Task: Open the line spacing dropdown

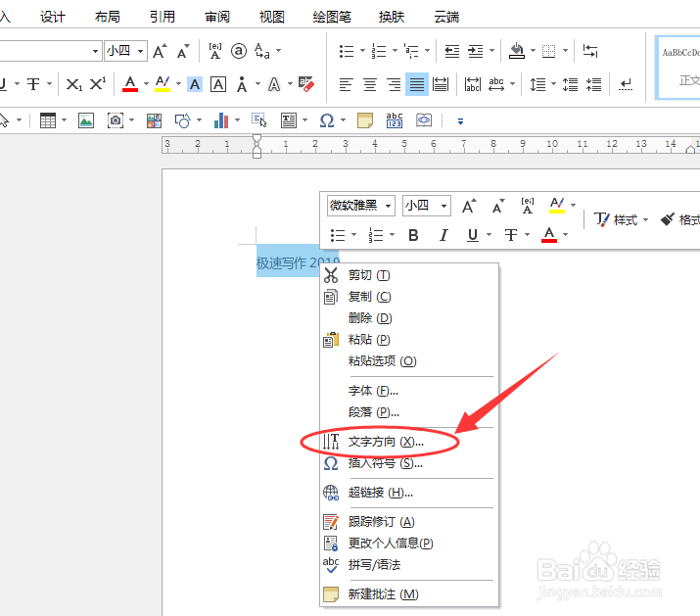Action: pyautogui.click(x=553, y=84)
